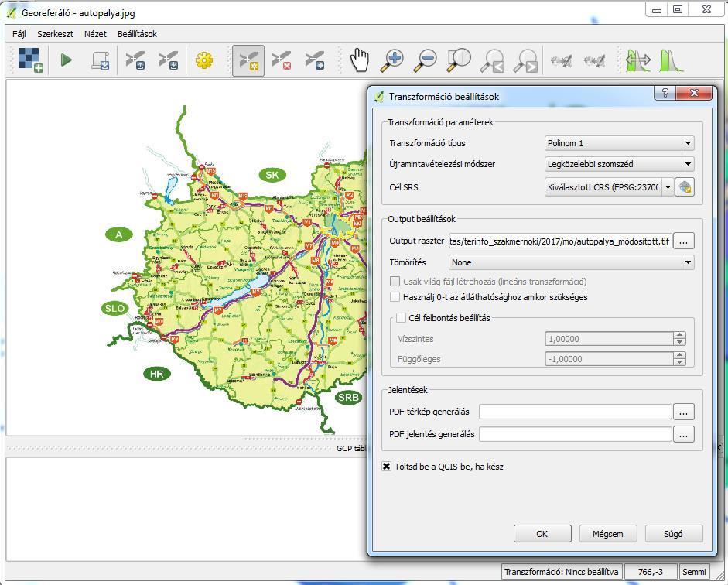Open Transzformáció típus dropdown
Viewport: 728px width, 585px height.
point(620,143)
